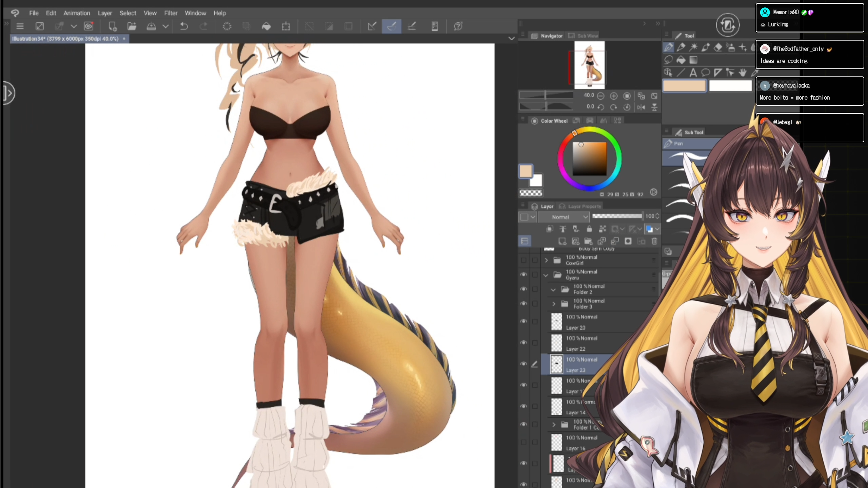868x488 pixels.
Task: Pick the Hand move tool
Action: click(x=743, y=73)
